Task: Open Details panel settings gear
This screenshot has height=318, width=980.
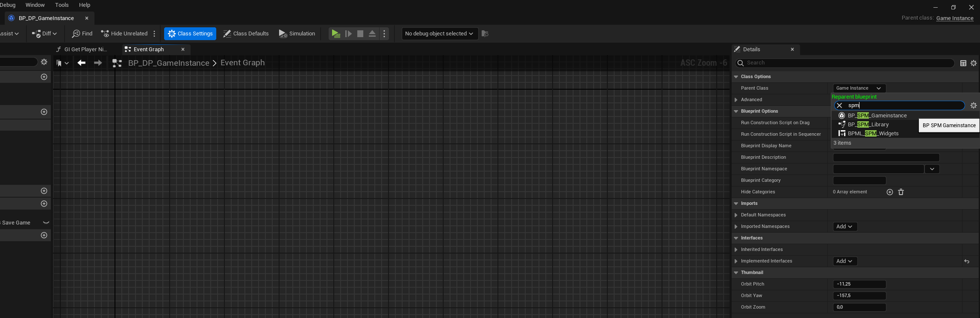Action: pyautogui.click(x=974, y=63)
